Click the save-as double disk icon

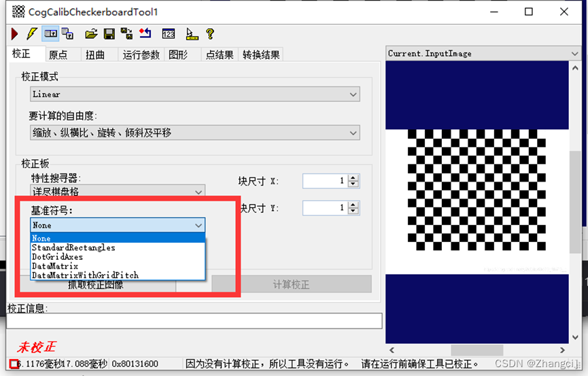[126, 34]
